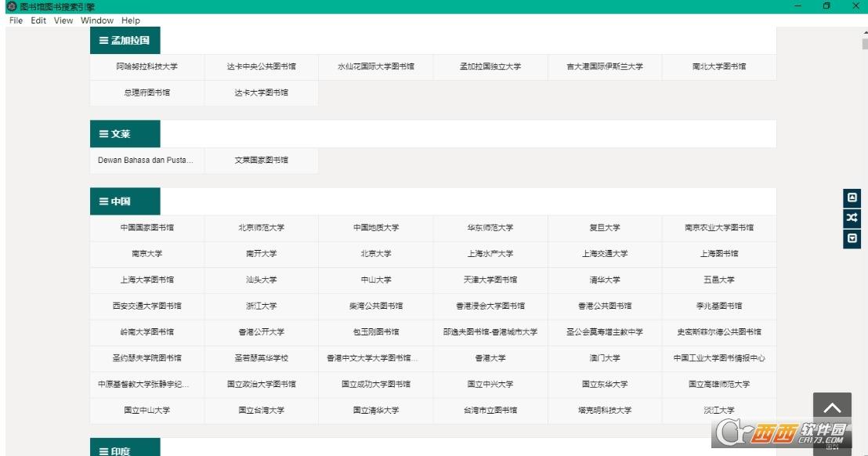This screenshot has width=868, height=456.
Task: Open 五邑大学 link
Action: [x=719, y=280]
